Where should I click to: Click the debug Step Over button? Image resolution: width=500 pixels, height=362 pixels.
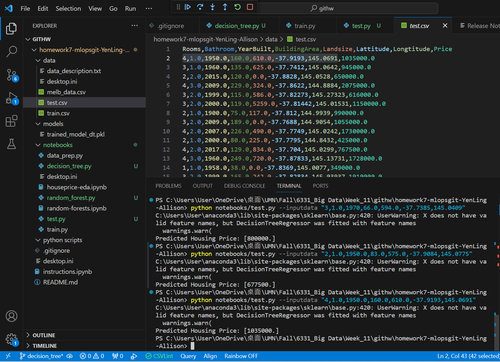(x=200, y=7)
